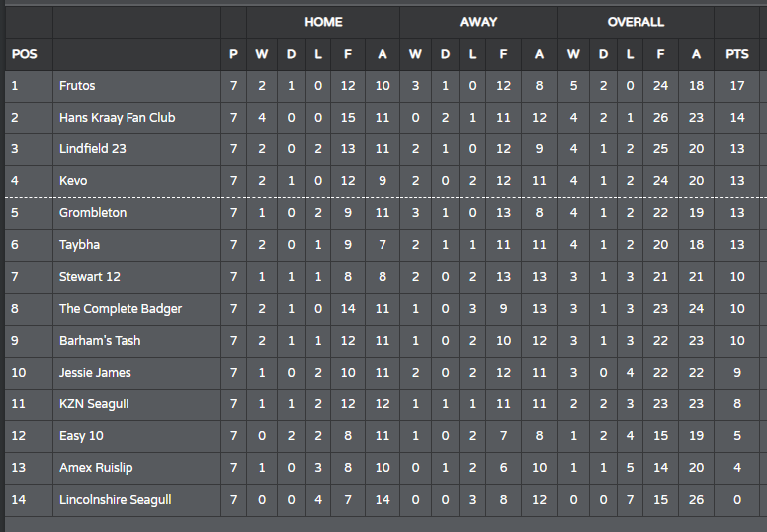
Task: Select the AWAY section header
Action: (478, 22)
